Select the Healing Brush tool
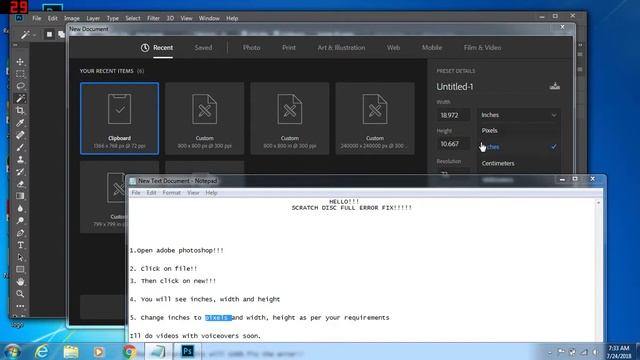The height and width of the screenshot is (360, 640). 20,135
